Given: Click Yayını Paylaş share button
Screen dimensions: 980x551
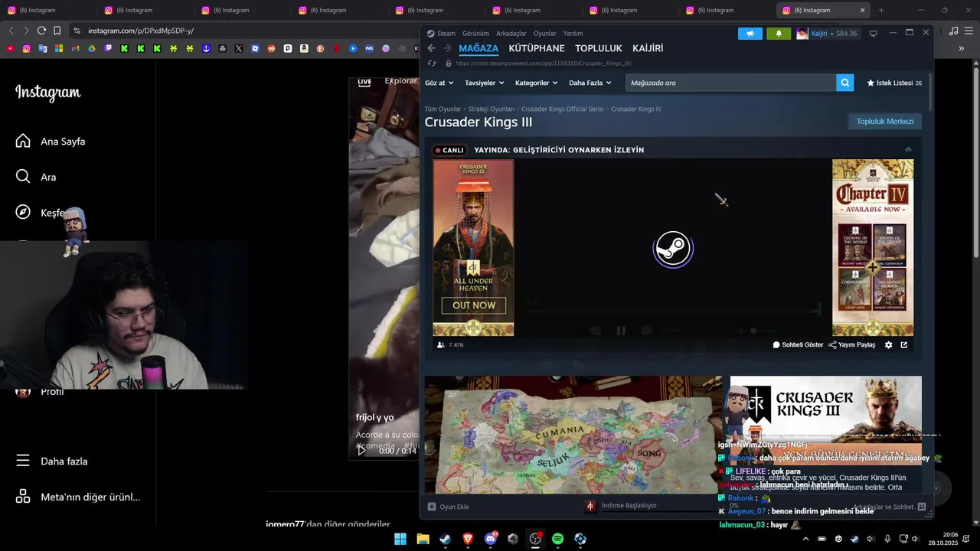Looking at the screenshot, I should click(852, 345).
